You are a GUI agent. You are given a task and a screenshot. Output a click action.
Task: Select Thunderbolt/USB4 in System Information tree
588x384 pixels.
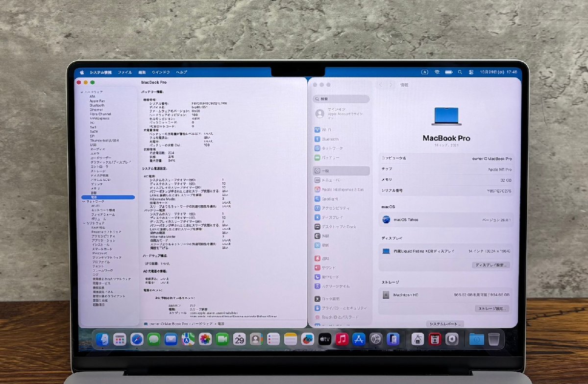tap(104, 141)
